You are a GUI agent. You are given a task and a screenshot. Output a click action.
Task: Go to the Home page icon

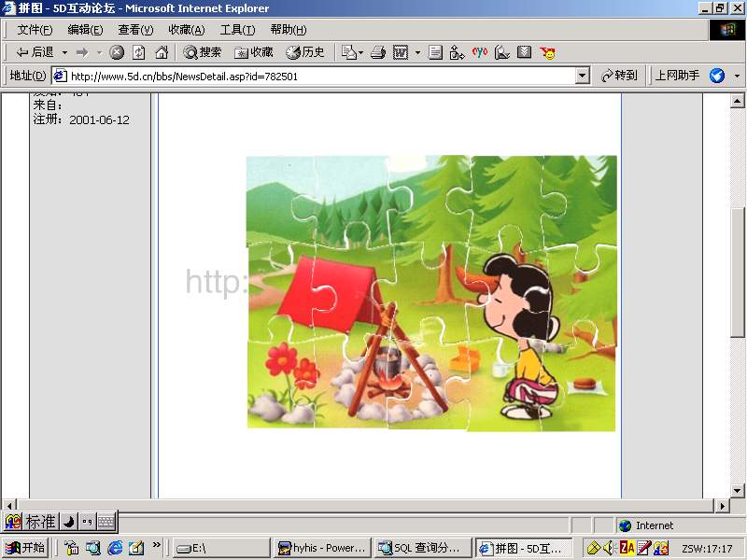coord(162,52)
